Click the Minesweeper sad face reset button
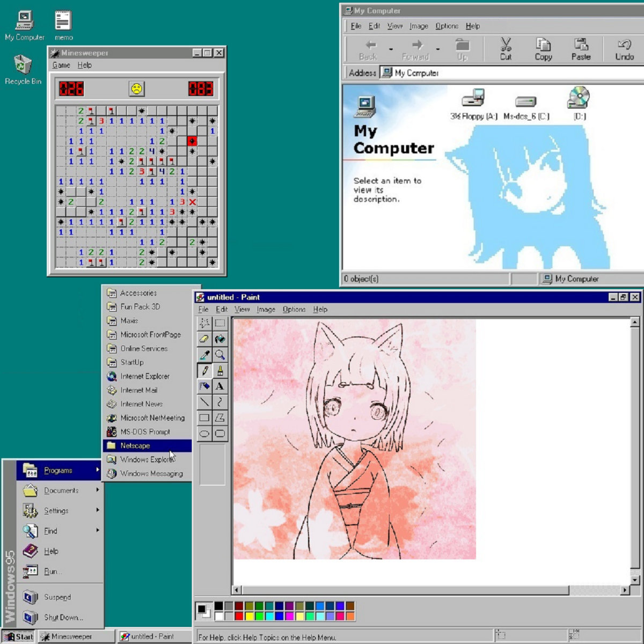 pos(137,89)
